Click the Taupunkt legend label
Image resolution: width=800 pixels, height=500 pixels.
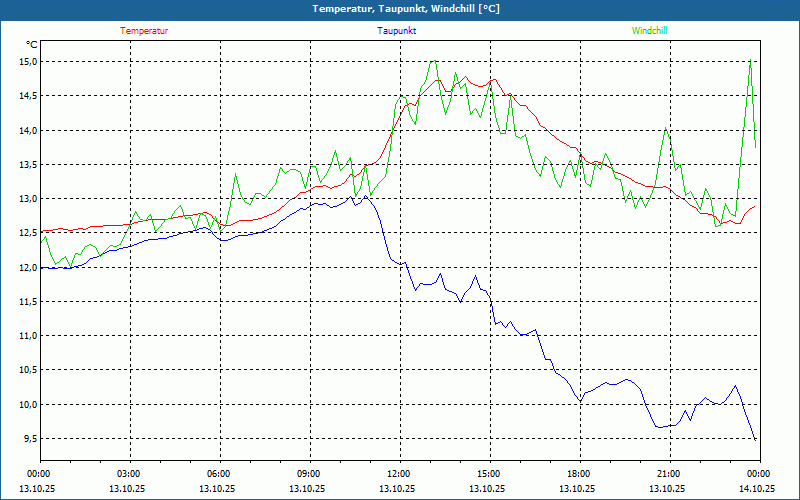click(396, 31)
